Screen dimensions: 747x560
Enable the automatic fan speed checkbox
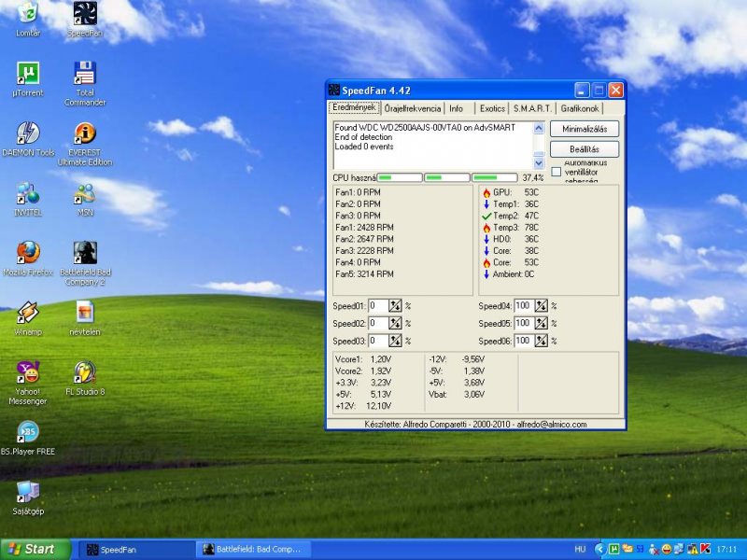(x=557, y=172)
